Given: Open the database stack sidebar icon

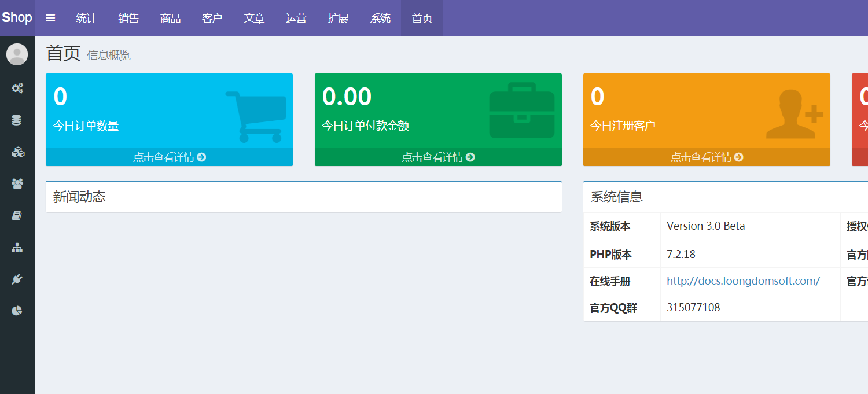Looking at the screenshot, I should (17, 120).
